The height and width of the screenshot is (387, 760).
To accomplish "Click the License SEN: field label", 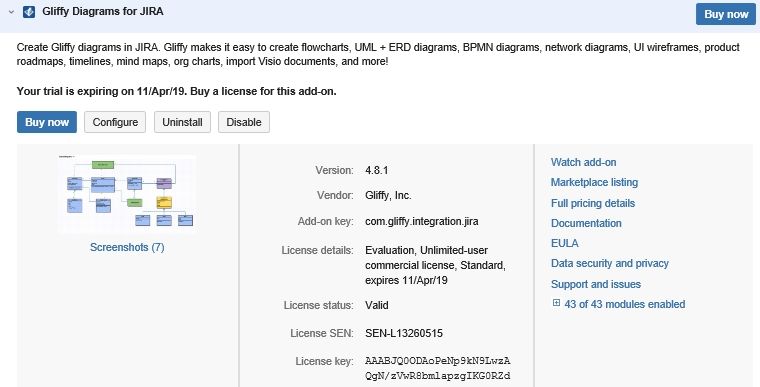I will tap(322, 333).
